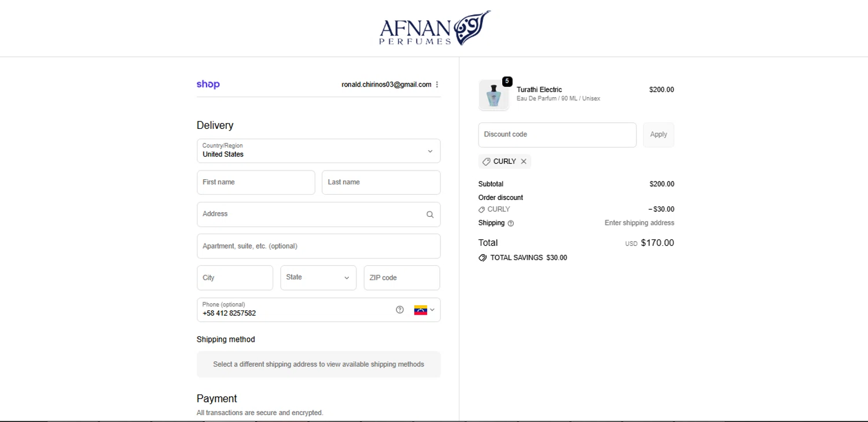The width and height of the screenshot is (868, 422).
Task: Click the 'Shipping method' heading
Action: point(226,339)
